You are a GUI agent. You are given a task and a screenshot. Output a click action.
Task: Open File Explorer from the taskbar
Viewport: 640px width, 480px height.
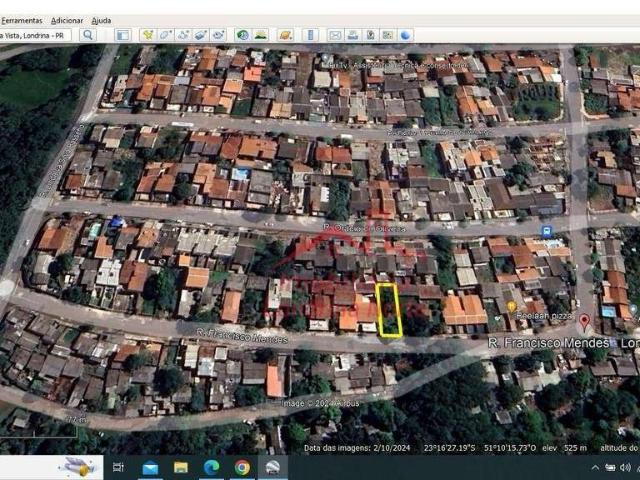click(180, 467)
